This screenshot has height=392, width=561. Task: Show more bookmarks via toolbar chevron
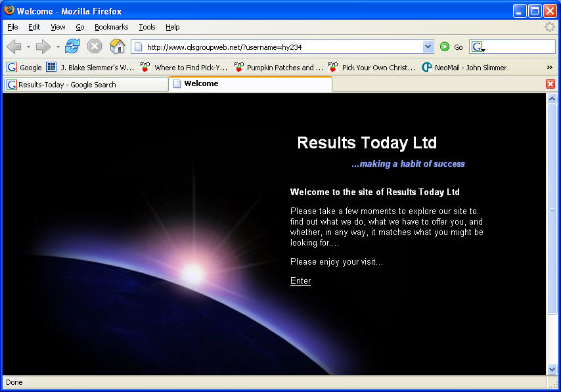click(x=549, y=68)
